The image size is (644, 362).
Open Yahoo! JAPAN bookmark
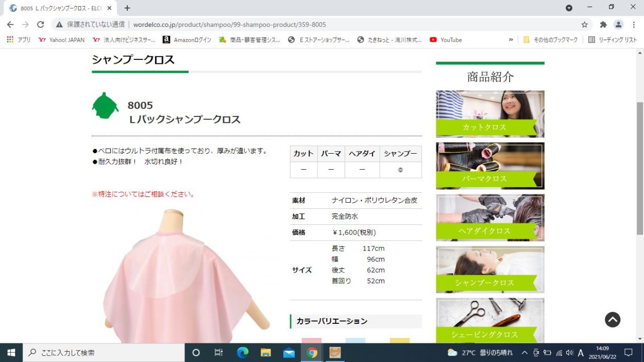click(x=61, y=40)
